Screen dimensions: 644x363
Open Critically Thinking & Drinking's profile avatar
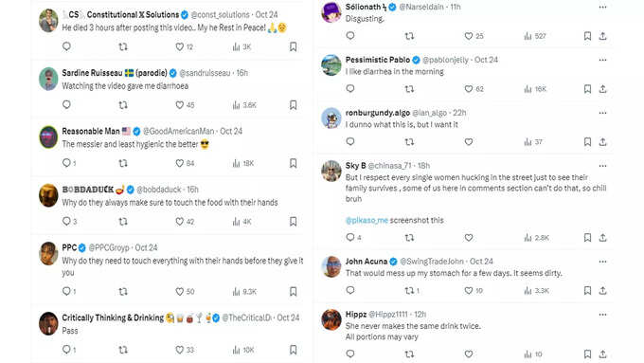48,323
